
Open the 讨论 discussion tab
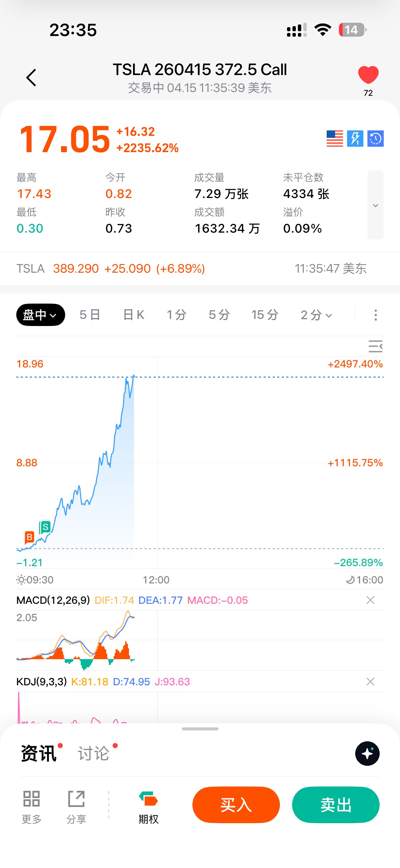coord(94,754)
